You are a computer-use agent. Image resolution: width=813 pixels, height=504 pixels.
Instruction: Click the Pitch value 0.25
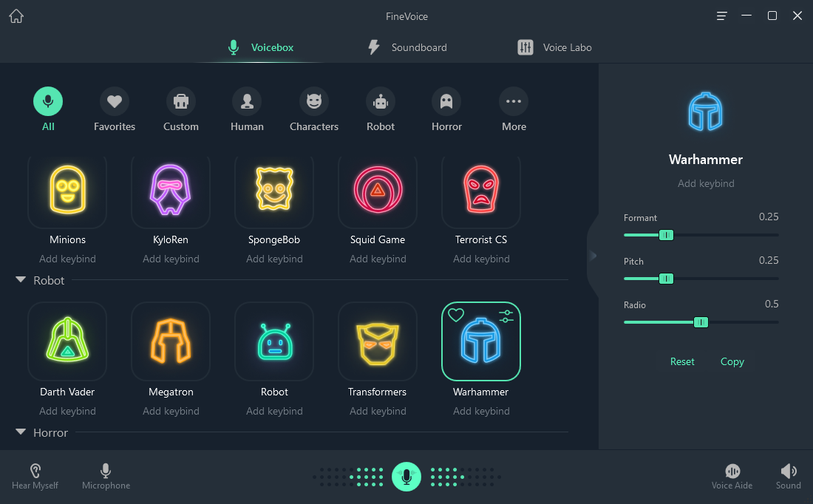click(x=769, y=260)
